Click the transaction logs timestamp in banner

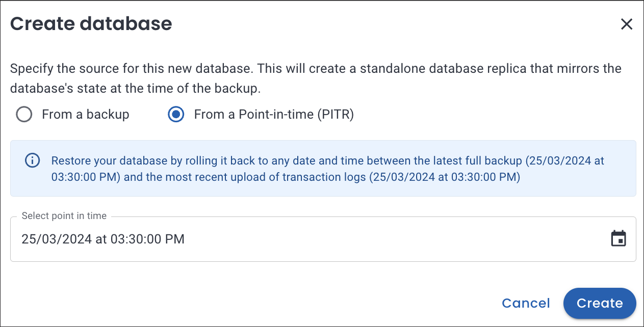pos(443,178)
